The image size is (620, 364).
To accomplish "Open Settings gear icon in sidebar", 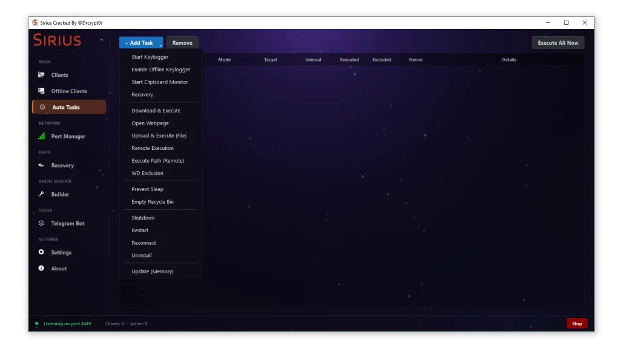I will 41,253.
